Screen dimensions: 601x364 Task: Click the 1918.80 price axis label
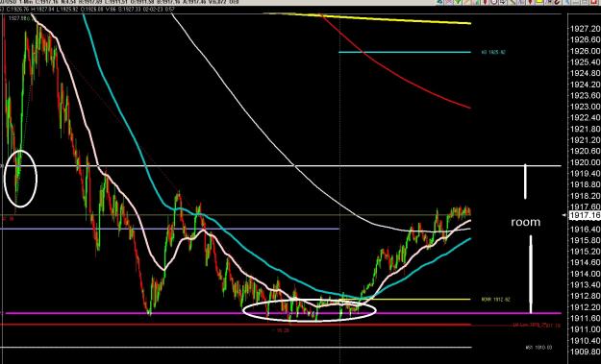(585, 184)
